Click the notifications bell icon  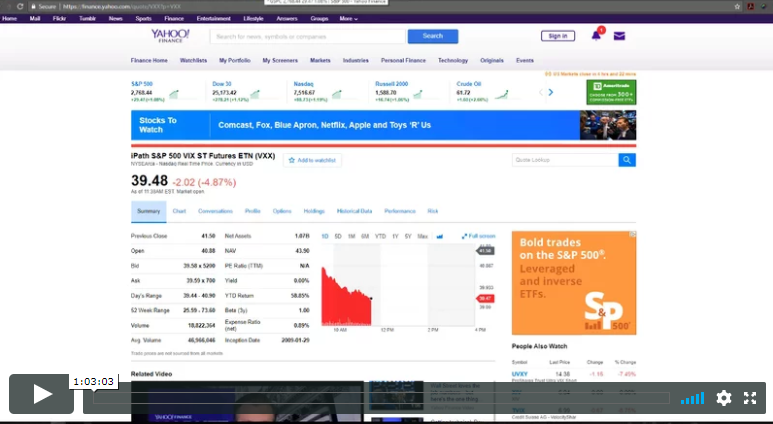click(597, 36)
